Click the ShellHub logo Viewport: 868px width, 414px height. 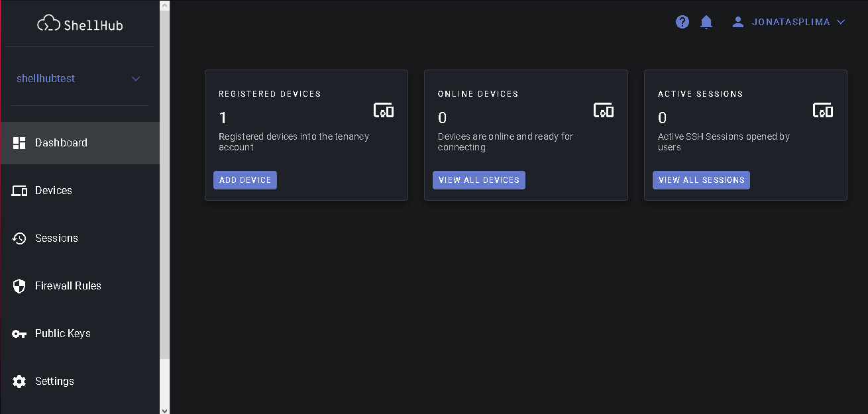[80, 25]
